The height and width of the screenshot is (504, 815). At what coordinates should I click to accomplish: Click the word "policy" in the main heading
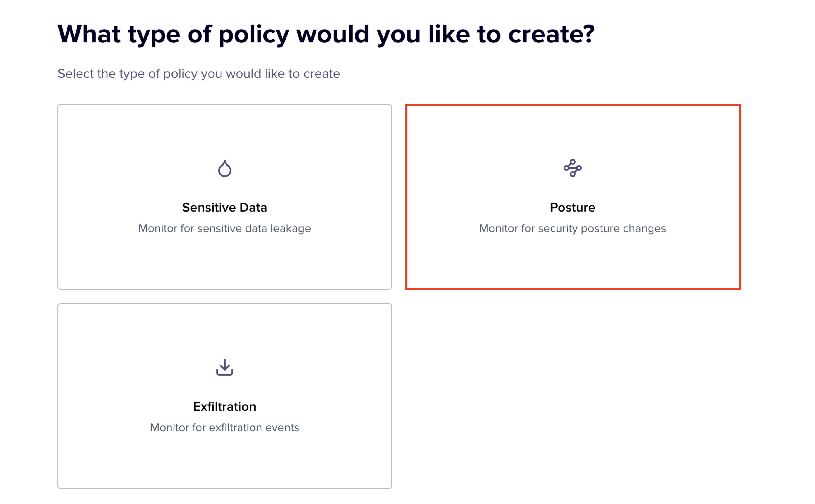click(x=254, y=35)
